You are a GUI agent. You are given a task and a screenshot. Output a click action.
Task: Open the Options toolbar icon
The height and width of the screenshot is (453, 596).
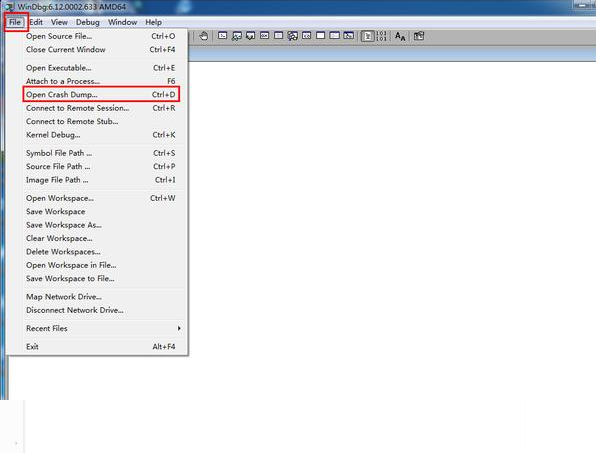419,36
